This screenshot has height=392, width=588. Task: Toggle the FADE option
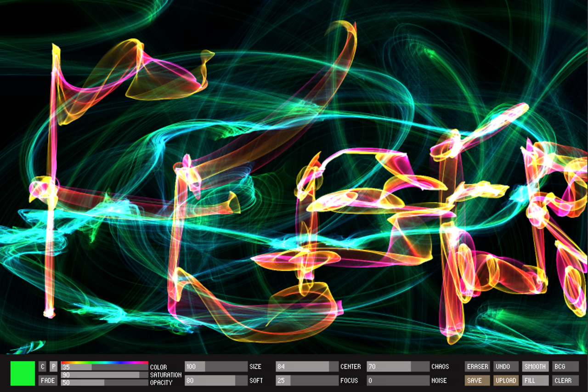click(48, 381)
